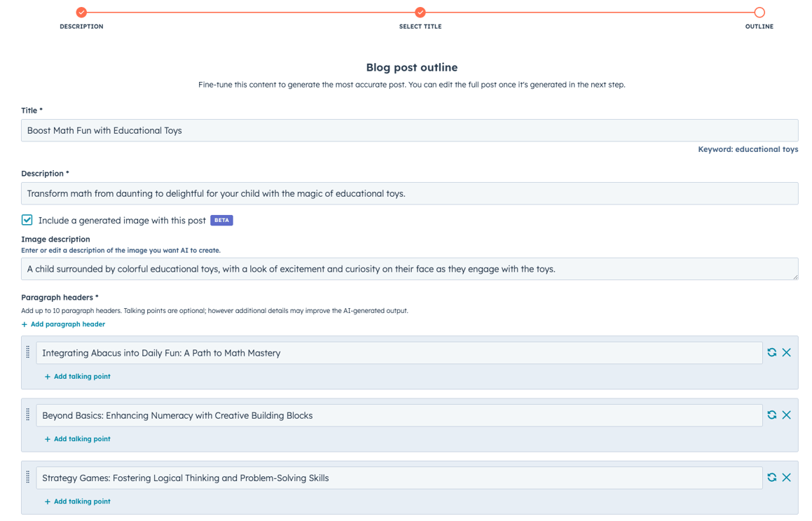Edit the Beyond Basics header field
The width and height of the screenshot is (812, 521).
(399, 415)
